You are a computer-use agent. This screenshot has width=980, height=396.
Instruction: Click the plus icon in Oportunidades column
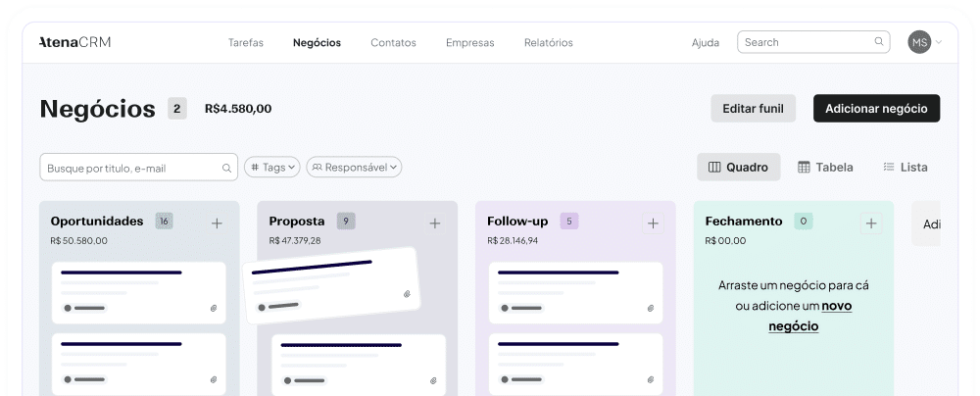point(217,223)
